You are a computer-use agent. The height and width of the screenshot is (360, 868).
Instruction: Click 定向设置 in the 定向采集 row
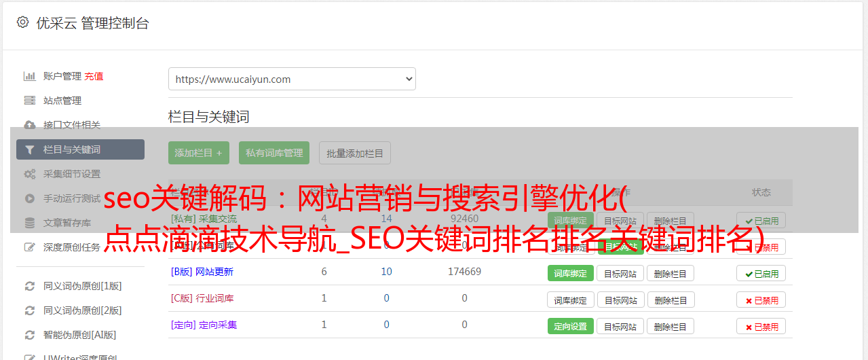coord(571,326)
